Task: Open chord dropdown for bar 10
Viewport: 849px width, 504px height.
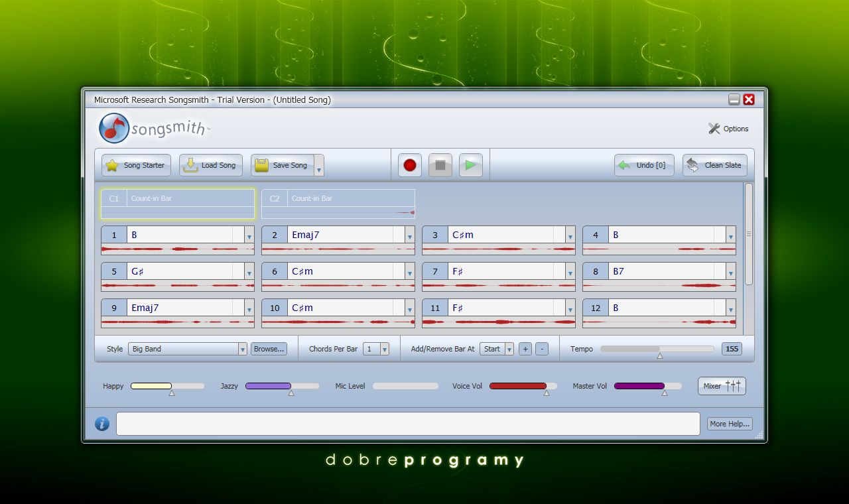Action: pos(410,308)
